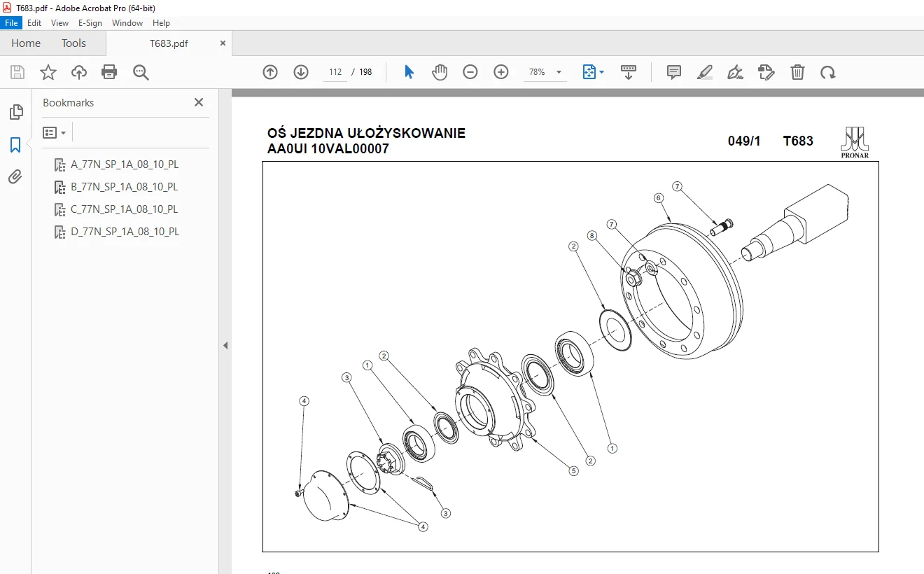Click the PRONAR logo on the page

coord(855,143)
